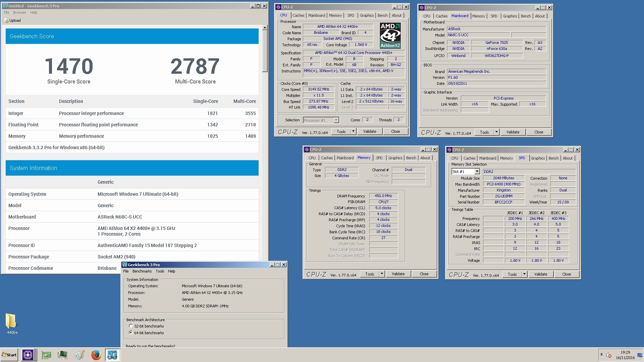Click the show desktop tray icon

click(x=640, y=355)
